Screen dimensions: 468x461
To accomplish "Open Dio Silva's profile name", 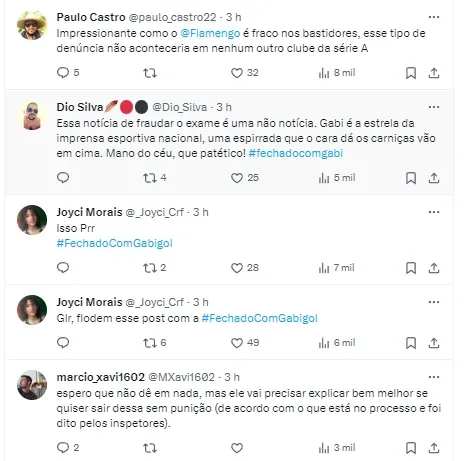I will pos(80,107).
